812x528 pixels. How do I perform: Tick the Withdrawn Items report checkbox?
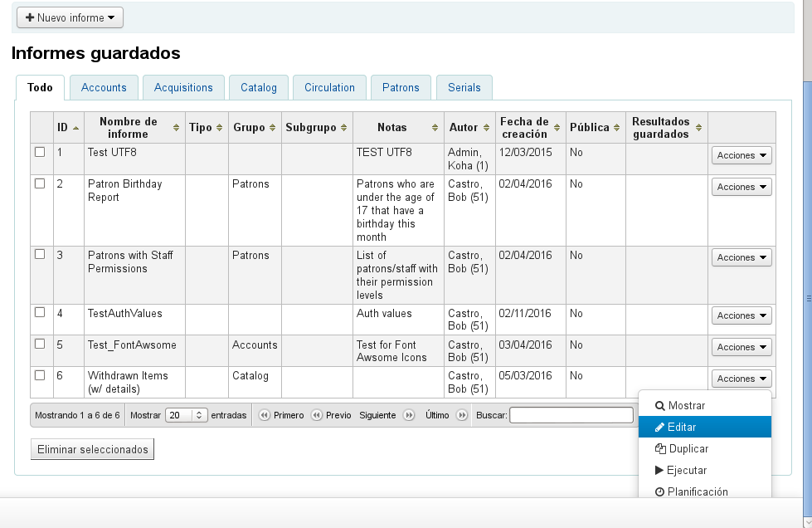point(40,375)
